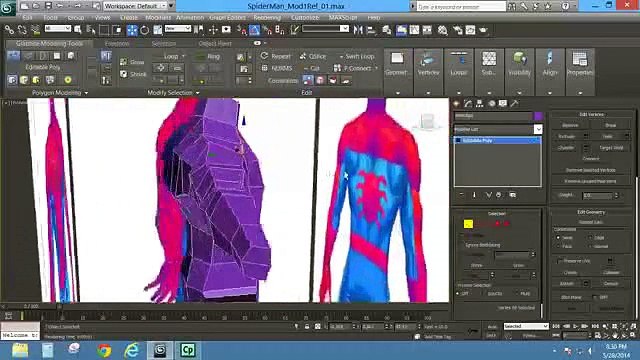Open Internet Explorer from the taskbar

131,350
